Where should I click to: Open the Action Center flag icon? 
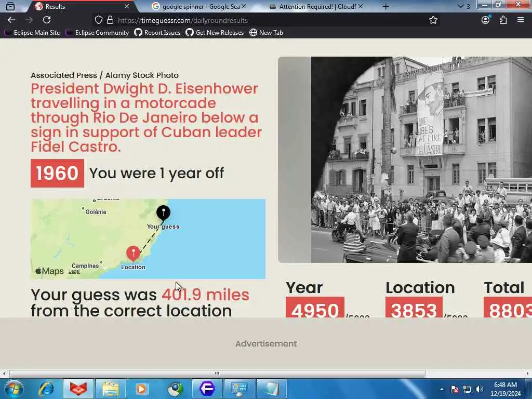click(455, 389)
